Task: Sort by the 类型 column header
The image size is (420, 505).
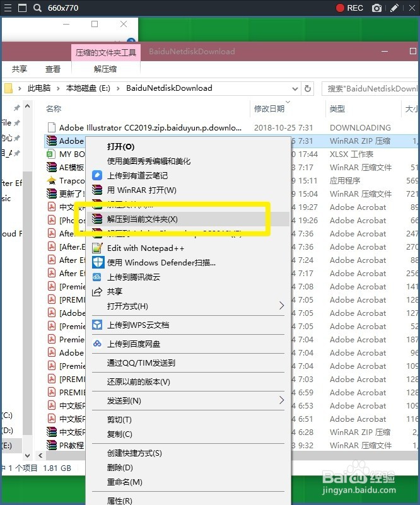Action: (337, 108)
